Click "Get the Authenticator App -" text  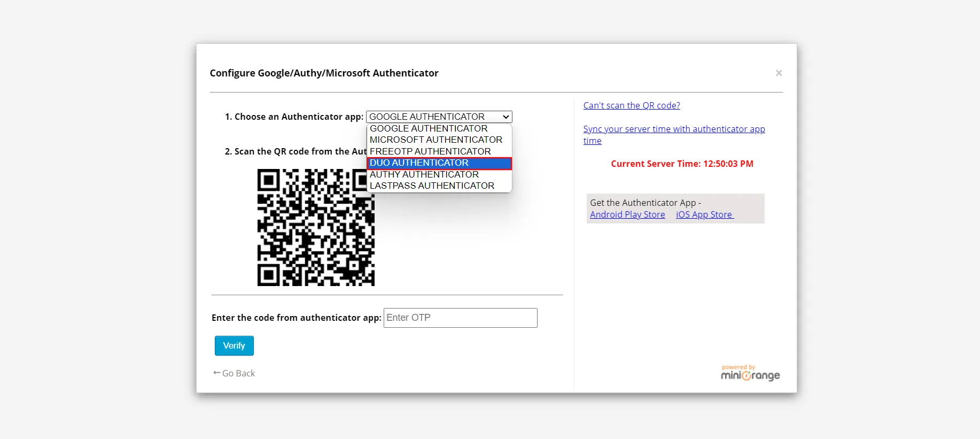645,203
